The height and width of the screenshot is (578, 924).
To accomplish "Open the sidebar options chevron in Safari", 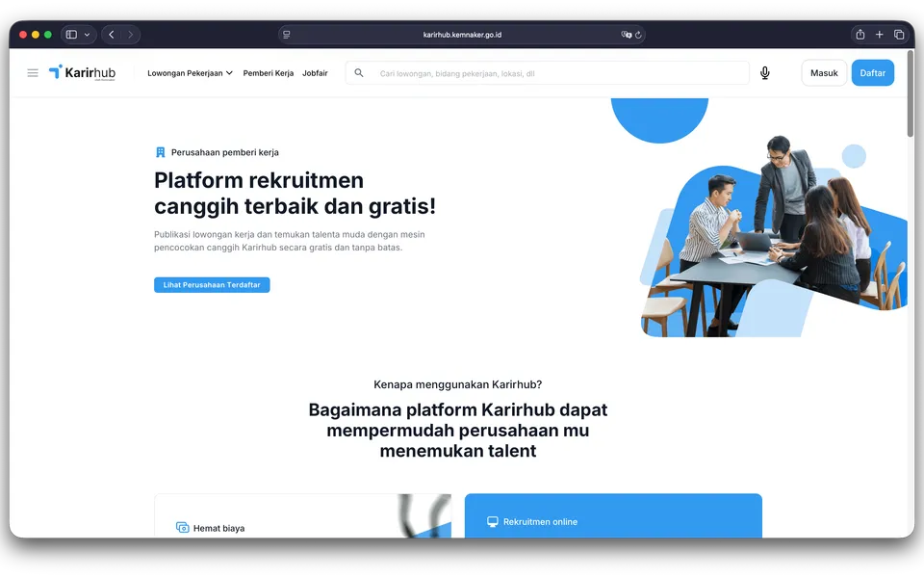I will (88, 35).
